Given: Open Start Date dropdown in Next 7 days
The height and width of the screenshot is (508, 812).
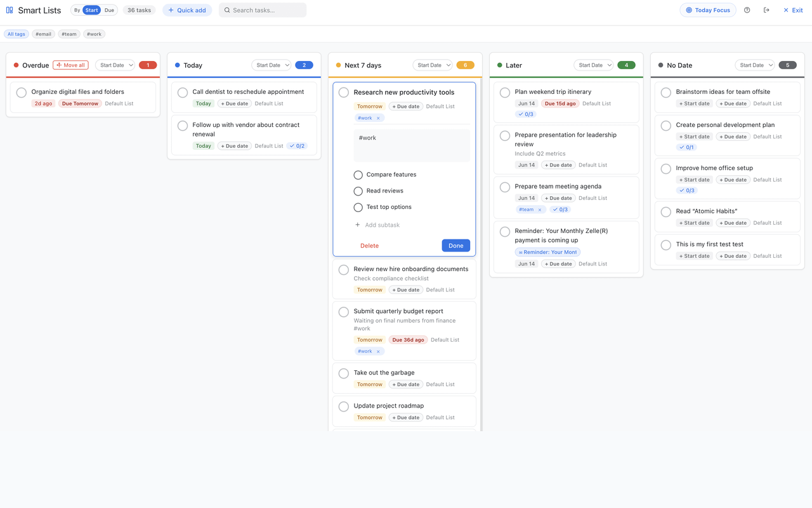Looking at the screenshot, I should pos(433,65).
